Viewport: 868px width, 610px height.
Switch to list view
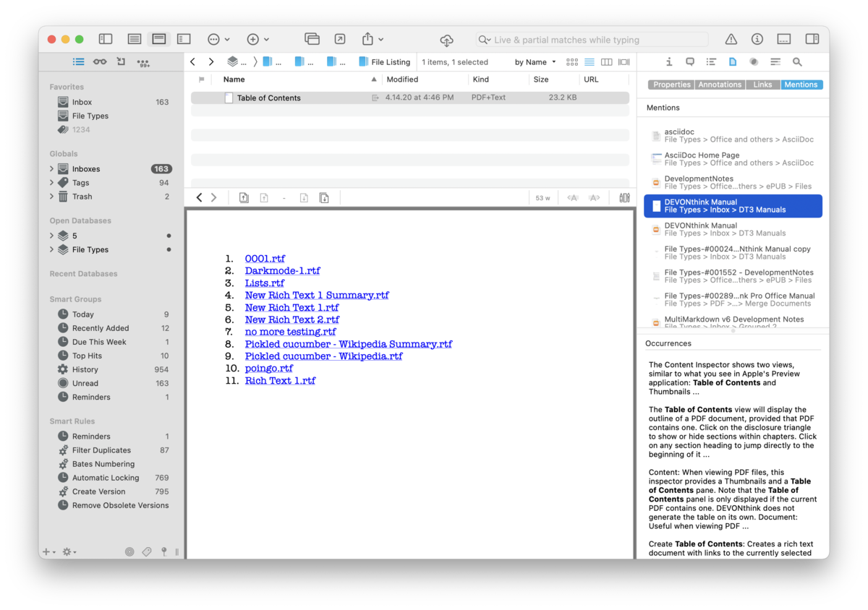tap(590, 62)
